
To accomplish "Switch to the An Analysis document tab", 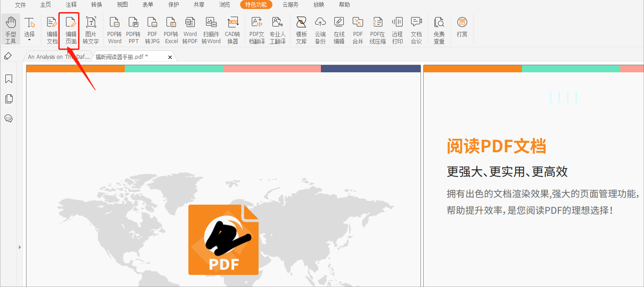I will pos(57,57).
